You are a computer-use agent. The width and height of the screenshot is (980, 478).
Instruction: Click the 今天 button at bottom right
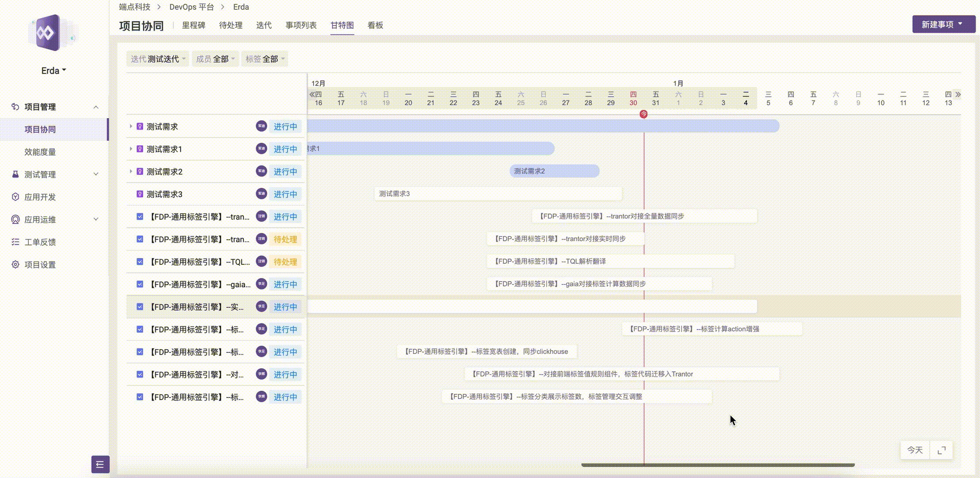[915, 450]
